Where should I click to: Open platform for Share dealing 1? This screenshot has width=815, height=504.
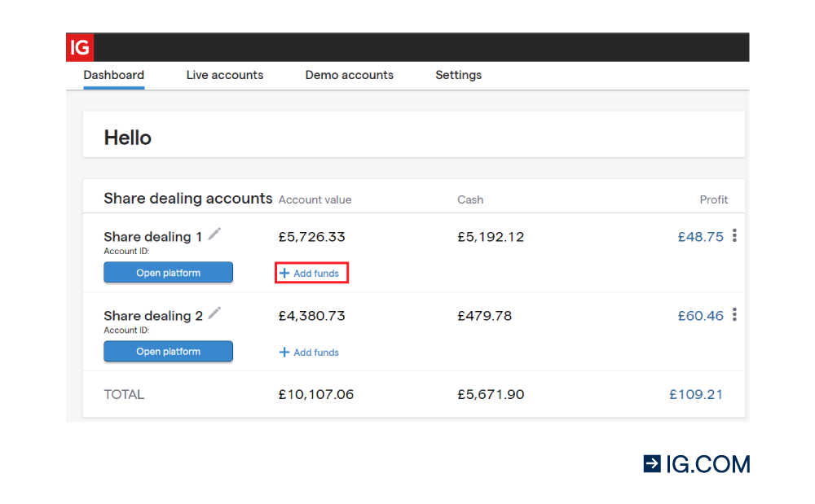(168, 272)
